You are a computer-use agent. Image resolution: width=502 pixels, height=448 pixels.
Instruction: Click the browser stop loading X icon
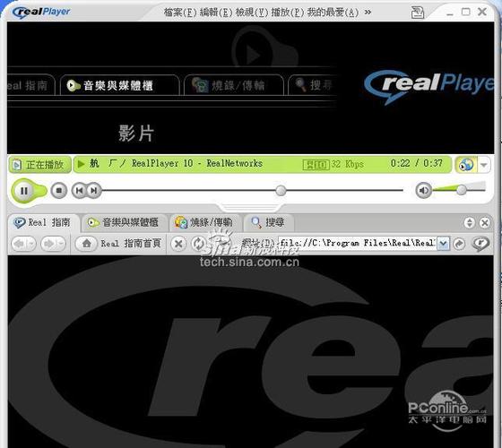point(178,244)
